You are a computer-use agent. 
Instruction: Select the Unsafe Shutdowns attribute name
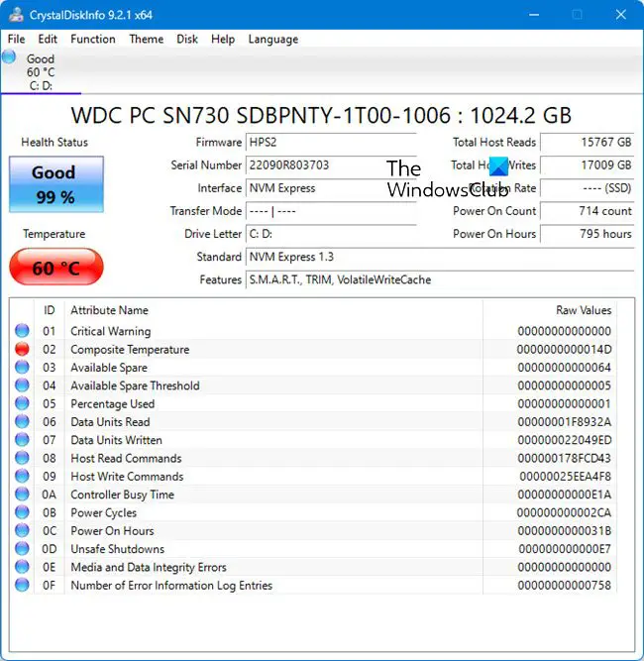(x=117, y=549)
